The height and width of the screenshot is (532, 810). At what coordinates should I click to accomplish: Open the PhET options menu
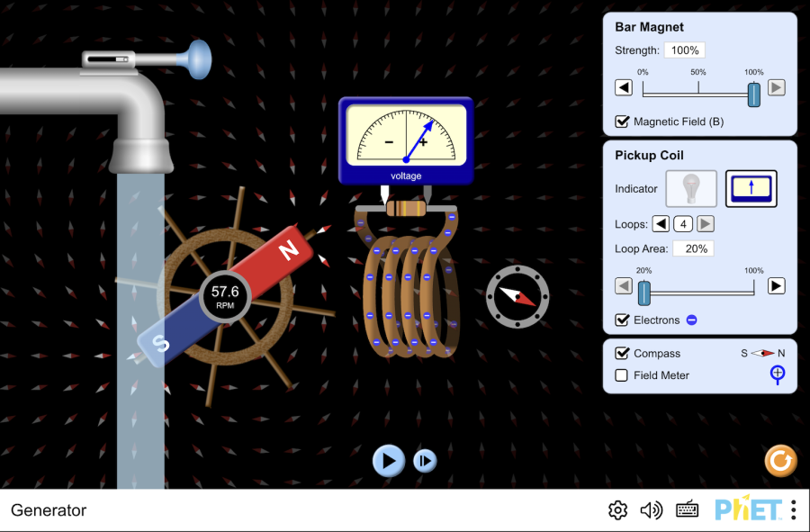(793, 510)
